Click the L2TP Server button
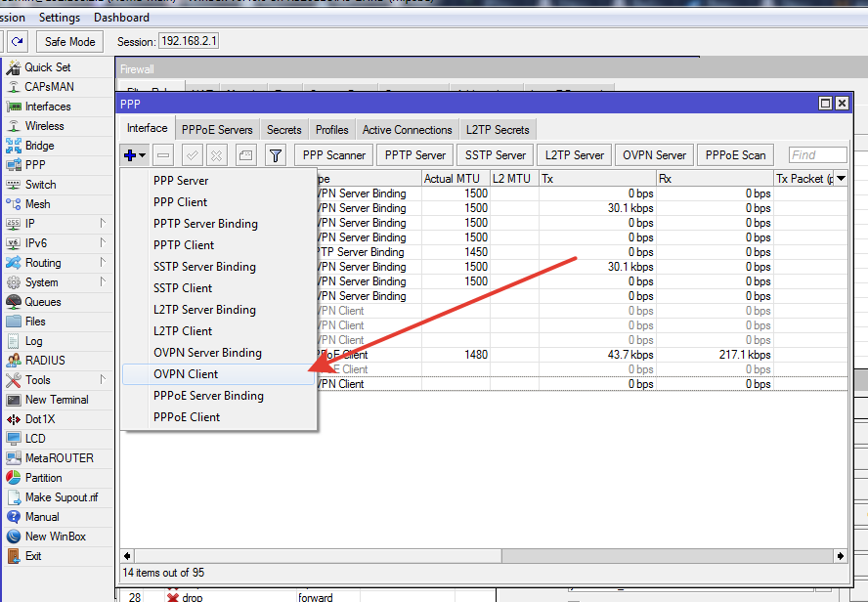The image size is (868, 602). coord(575,155)
